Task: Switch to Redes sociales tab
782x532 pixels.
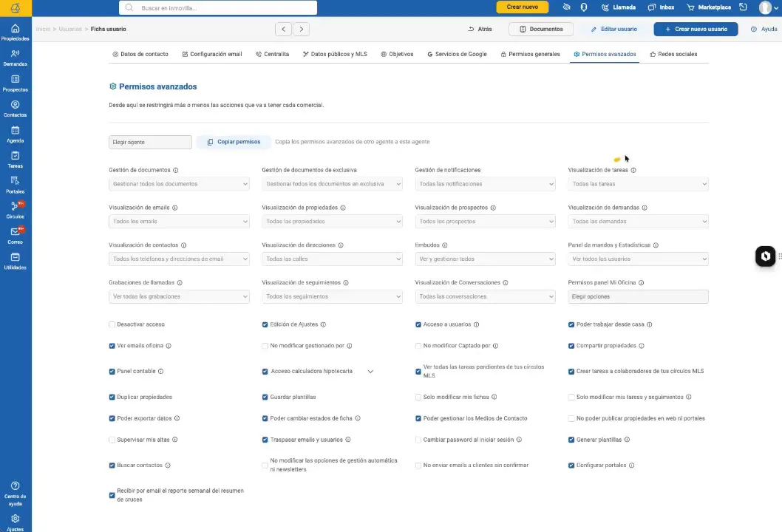Action: pyautogui.click(x=673, y=54)
